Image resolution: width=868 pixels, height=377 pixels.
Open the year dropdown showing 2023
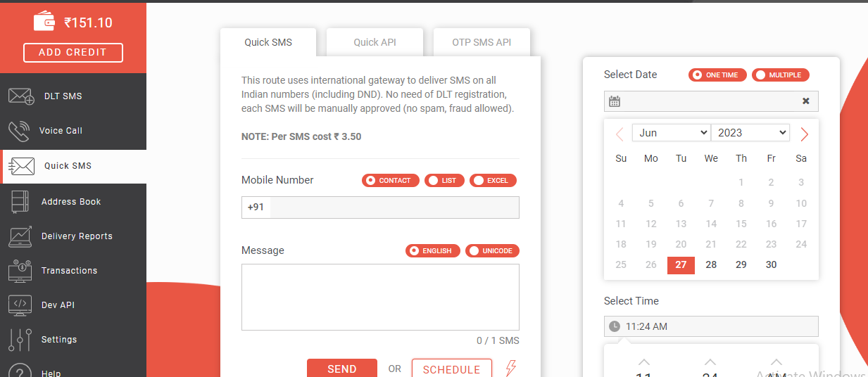click(x=750, y=133)
